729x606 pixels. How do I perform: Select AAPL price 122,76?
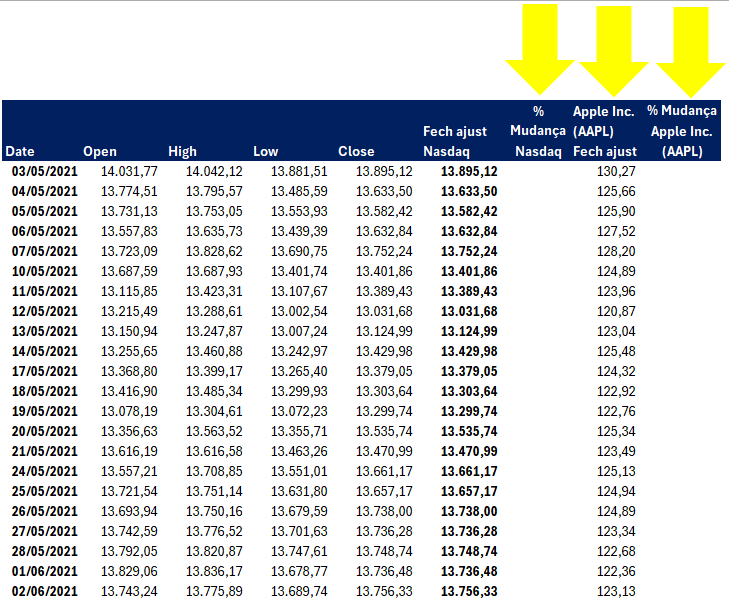pos(616,411)
